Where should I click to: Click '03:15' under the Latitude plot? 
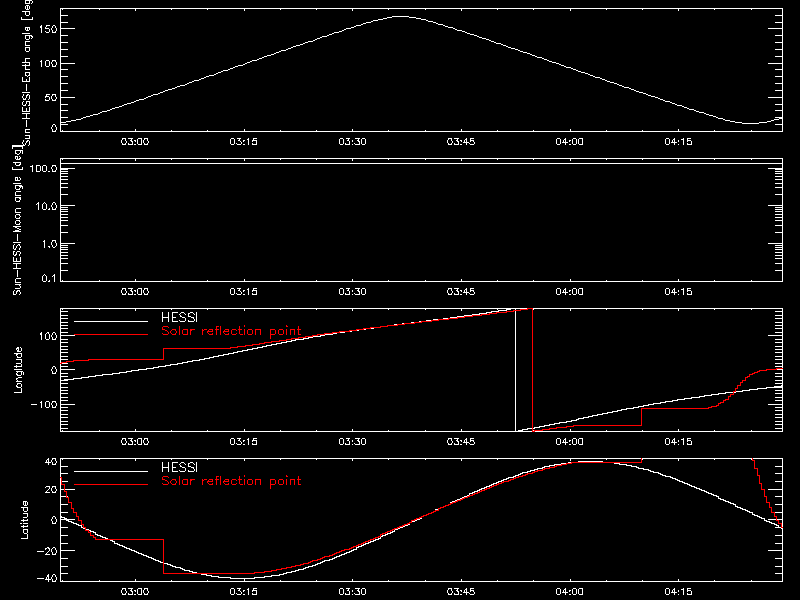[243, 591]
